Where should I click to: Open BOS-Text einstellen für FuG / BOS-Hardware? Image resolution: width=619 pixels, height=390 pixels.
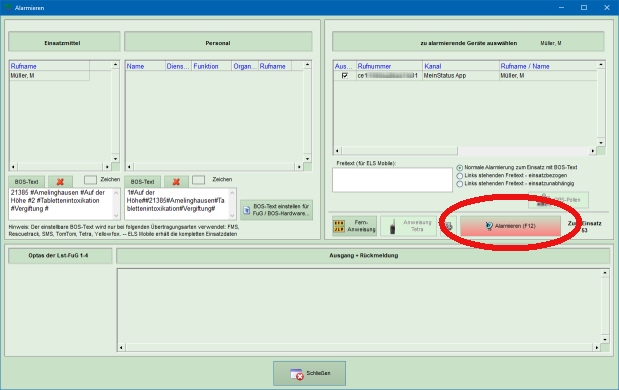point(277,210)
